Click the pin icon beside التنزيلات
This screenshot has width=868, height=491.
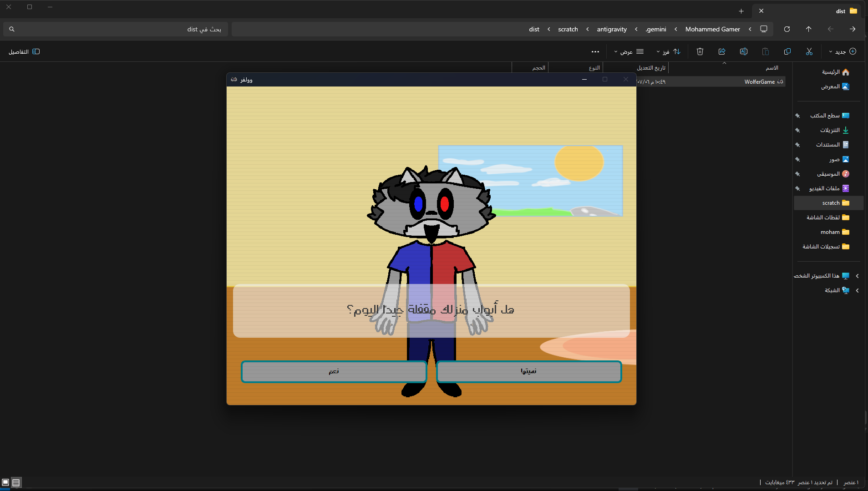(797, 130)
